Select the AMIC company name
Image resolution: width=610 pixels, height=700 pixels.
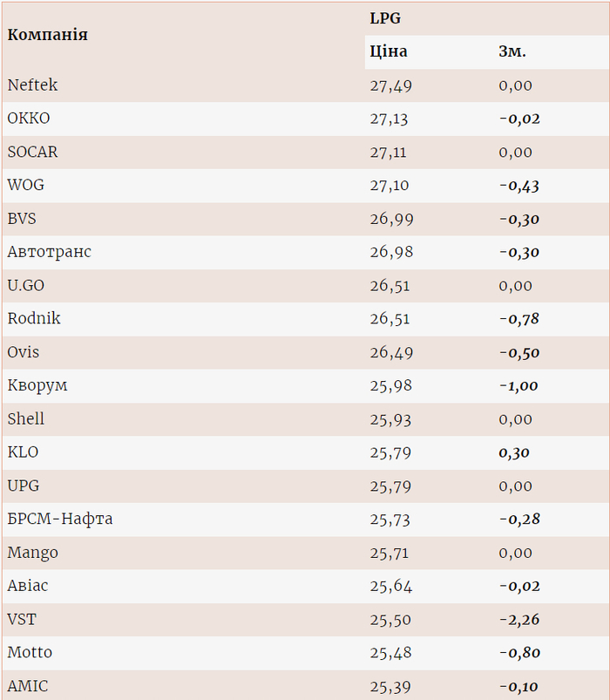[x=28, y=686]
